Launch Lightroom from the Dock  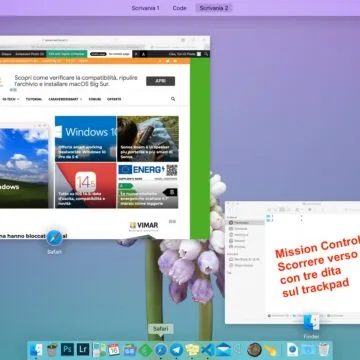click(x=83, y=349)
